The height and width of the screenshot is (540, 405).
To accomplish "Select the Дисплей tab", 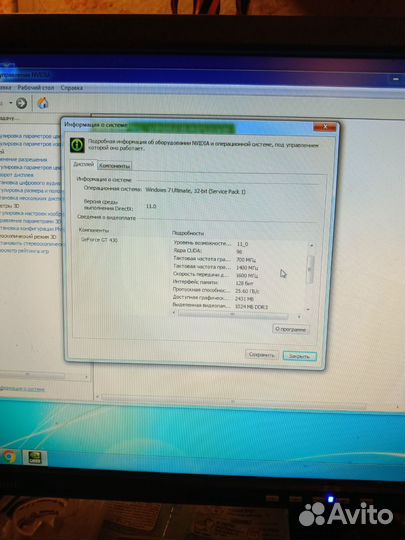I will tap(84, 165).
